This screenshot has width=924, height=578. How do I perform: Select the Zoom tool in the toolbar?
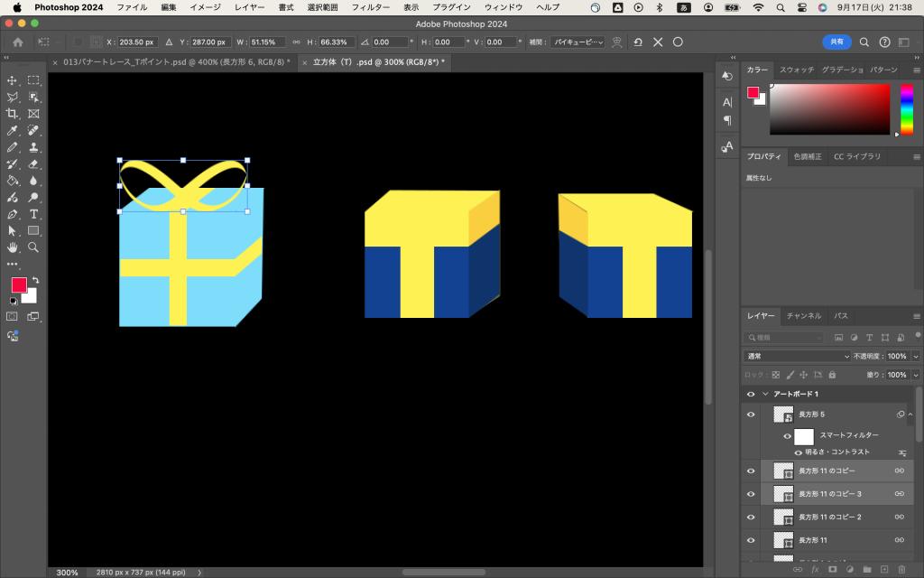(x=33, y=247)
